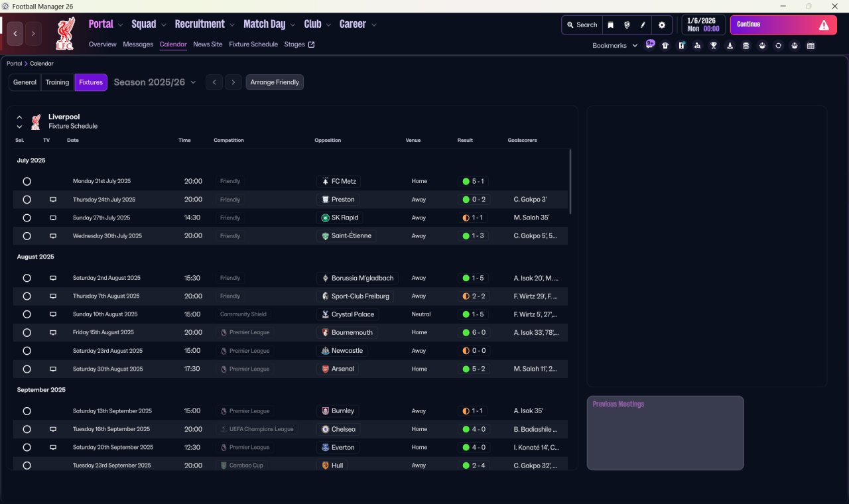Click the TV icon in the Chelsea row
The image size is (849, 504).
coord(53,429)
